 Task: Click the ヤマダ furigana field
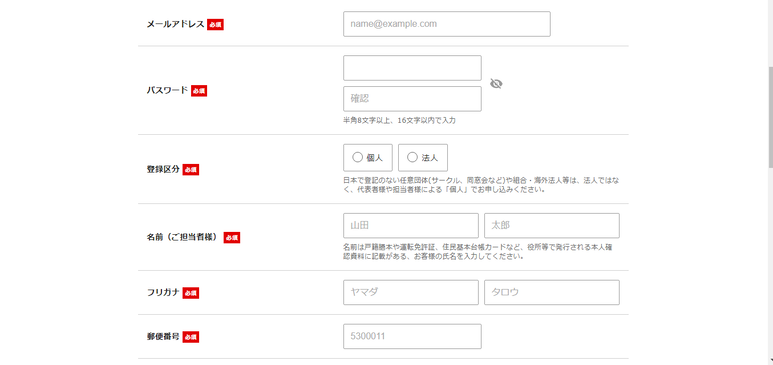(411, 292)
